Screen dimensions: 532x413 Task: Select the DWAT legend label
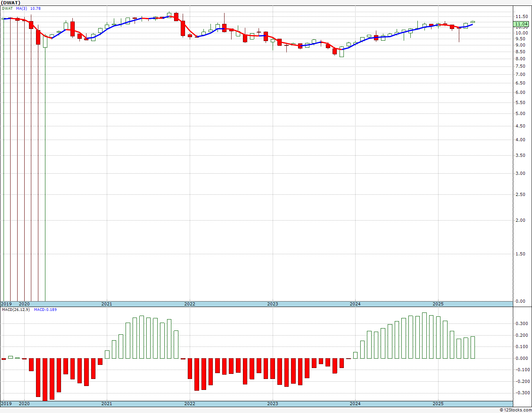7,9
